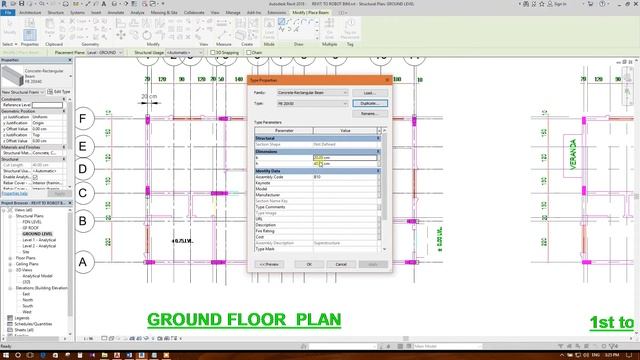This screenshot has width=640, height=360.
Task: Open Windows Start menu
Action: [x=6, y=355]
